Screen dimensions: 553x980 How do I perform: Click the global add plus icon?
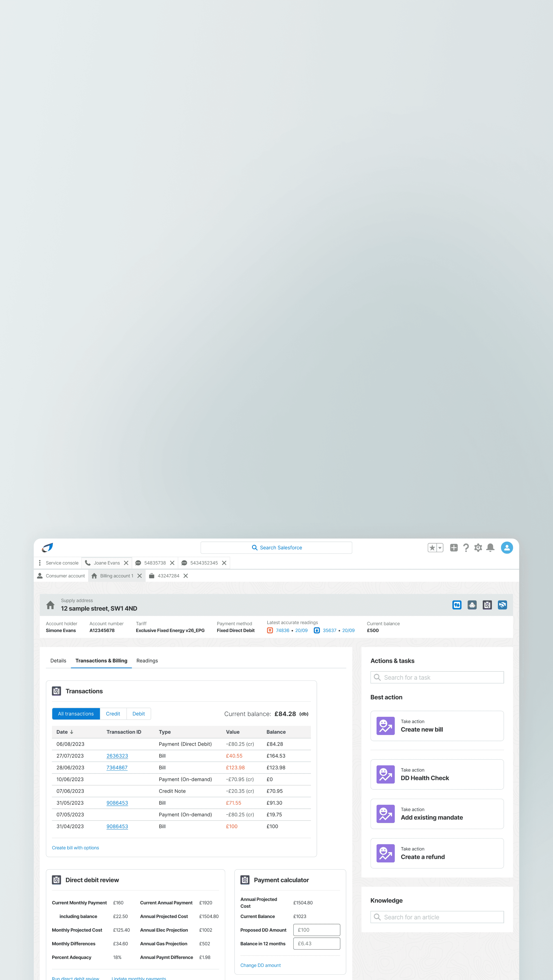tap(454, 548)
